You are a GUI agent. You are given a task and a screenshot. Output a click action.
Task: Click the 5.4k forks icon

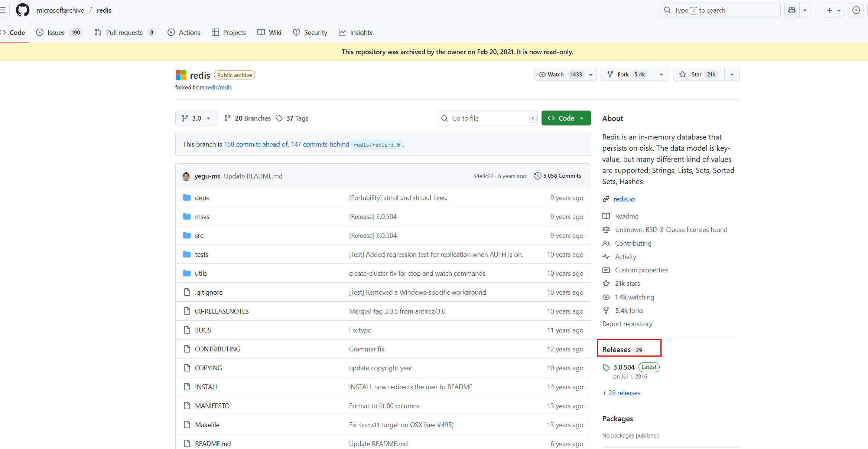606,310
